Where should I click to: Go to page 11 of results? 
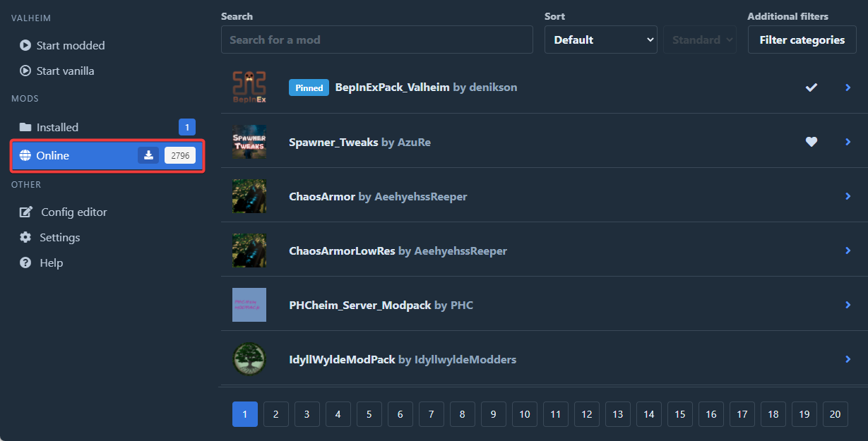[556, 414]
